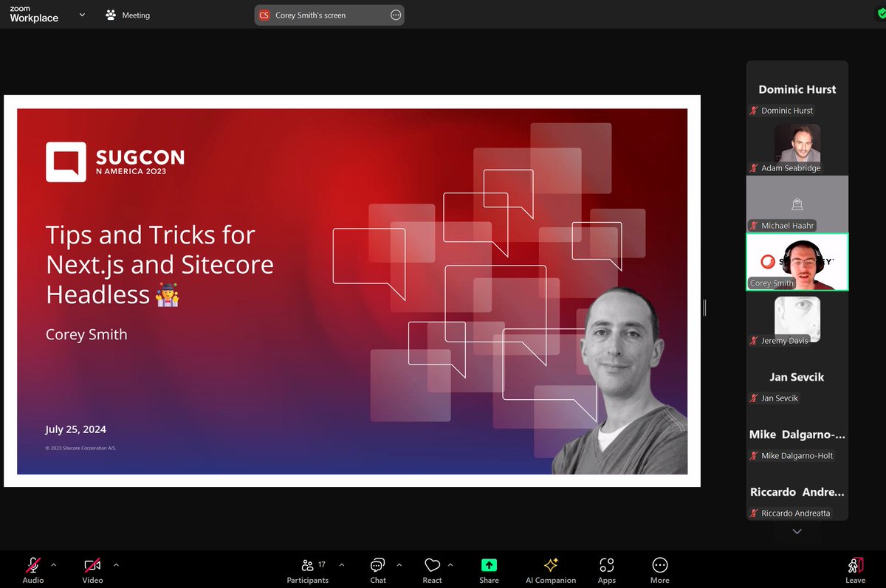Open AI Companion
Viewport: 886px width, 588px height.
(551, 569)
